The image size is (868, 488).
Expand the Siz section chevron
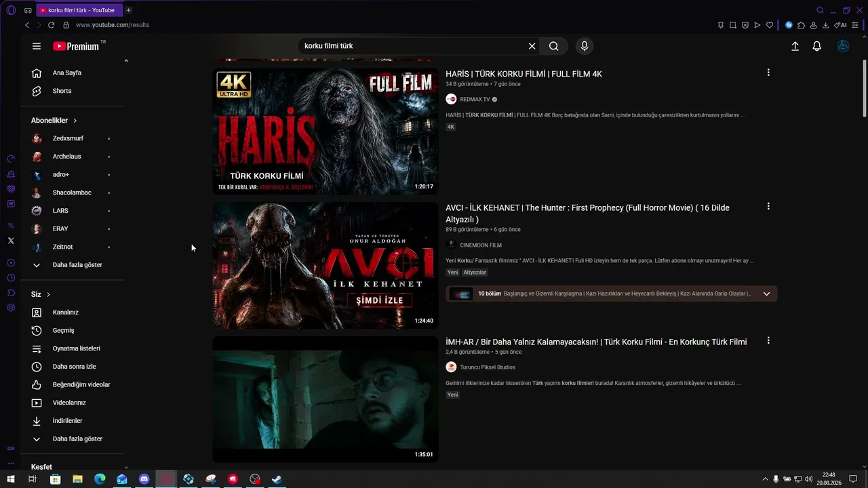[48, 295]
